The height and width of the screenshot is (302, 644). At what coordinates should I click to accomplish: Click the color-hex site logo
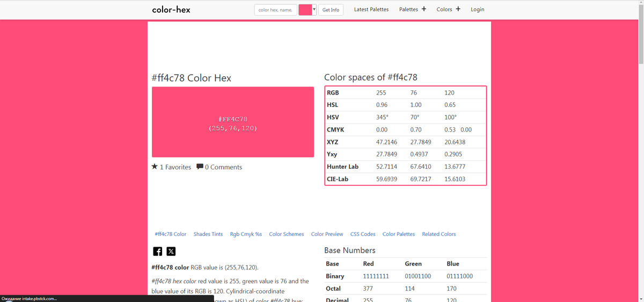[x=171, y=10]
